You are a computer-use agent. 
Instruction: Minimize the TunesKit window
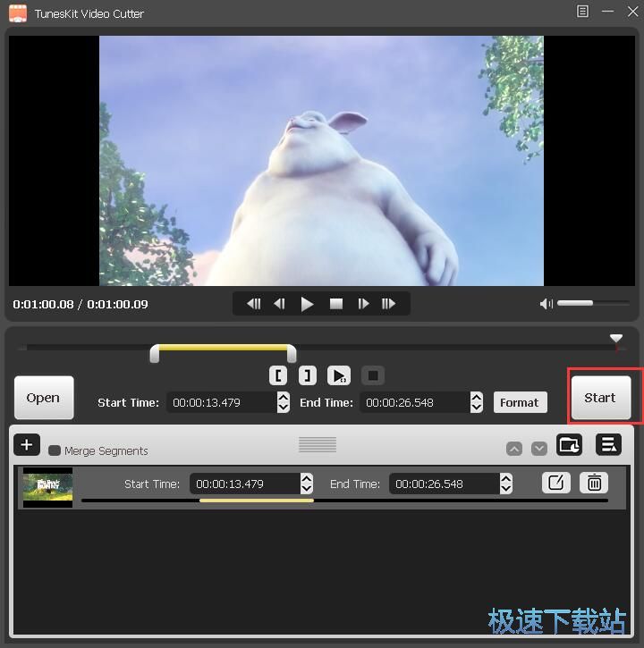pos(607,11)
